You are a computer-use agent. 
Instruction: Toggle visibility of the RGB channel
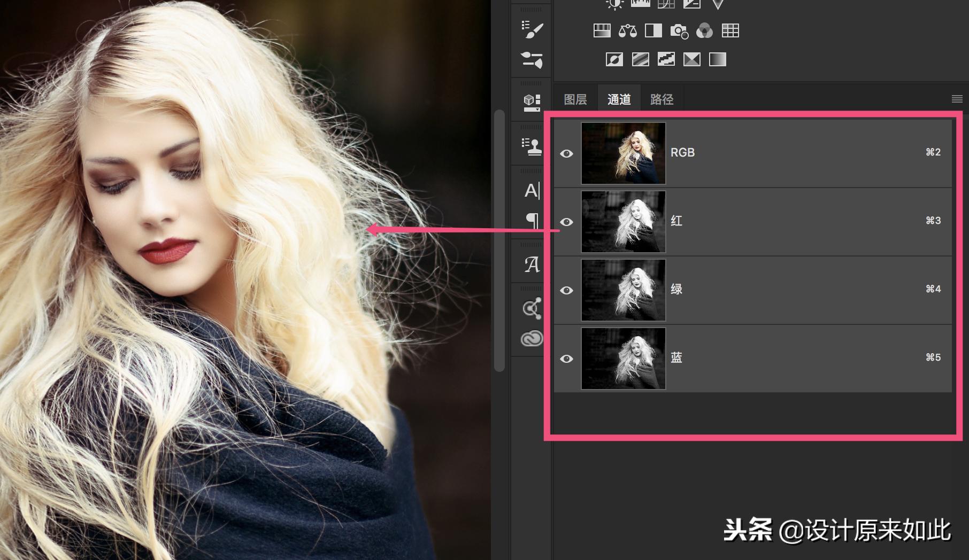pos(566,154)
